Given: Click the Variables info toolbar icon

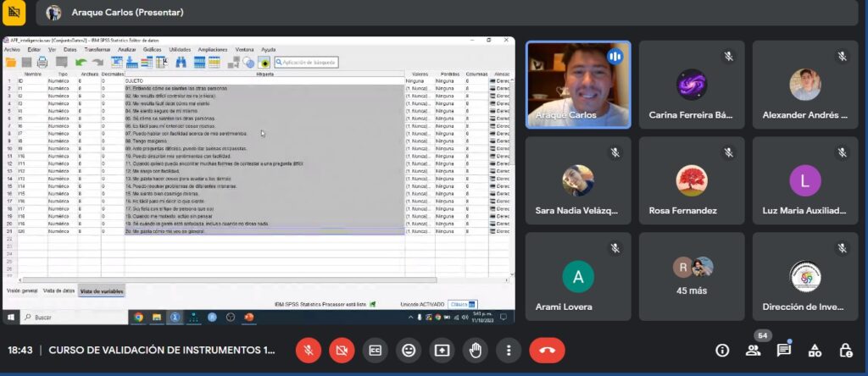Looking at the screenshot, I should [147, 63].
